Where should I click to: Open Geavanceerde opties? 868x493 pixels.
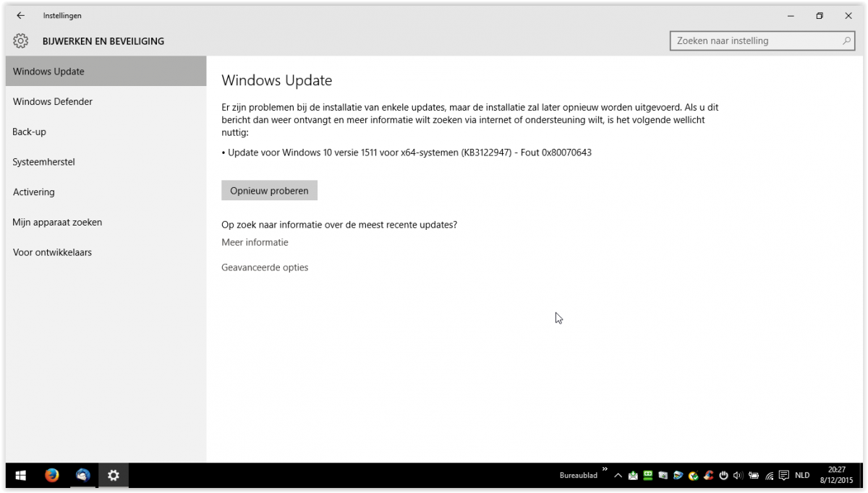click(x=265, y=267)
